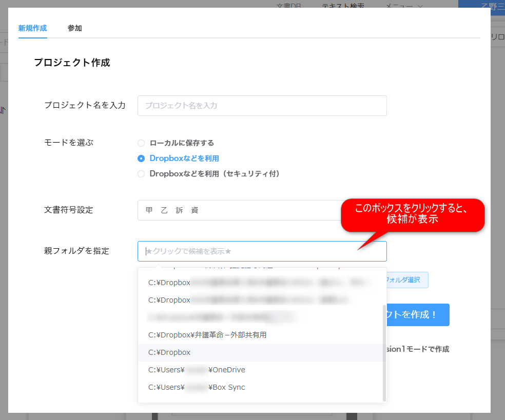
Task: Open the メニュー dropdown in top bar
Action: click(x=404, y=6)
